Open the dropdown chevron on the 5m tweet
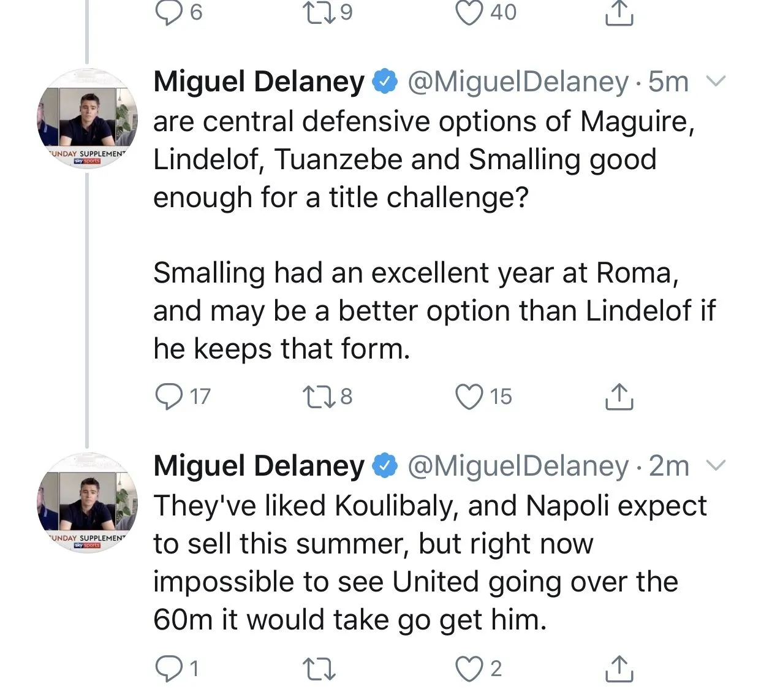The image size is (761, 700). (716, 81)
